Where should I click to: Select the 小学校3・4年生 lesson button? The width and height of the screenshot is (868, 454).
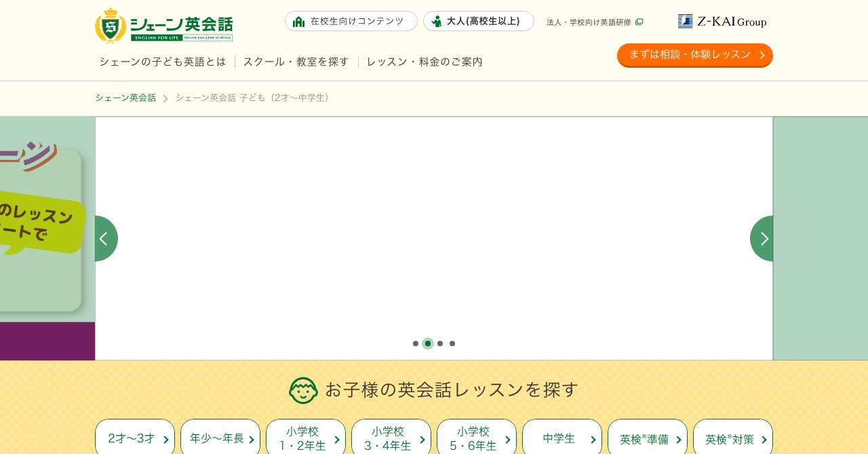[391, 437]
